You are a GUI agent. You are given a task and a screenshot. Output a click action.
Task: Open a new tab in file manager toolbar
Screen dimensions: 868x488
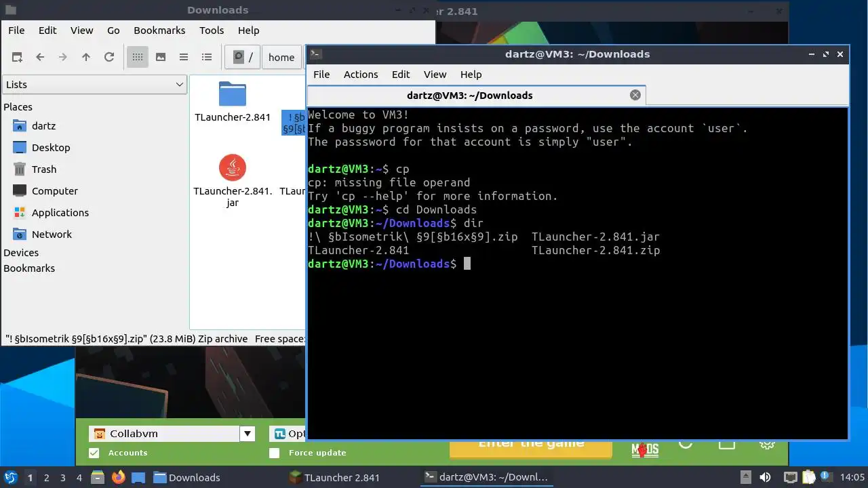tap(17, 57)
